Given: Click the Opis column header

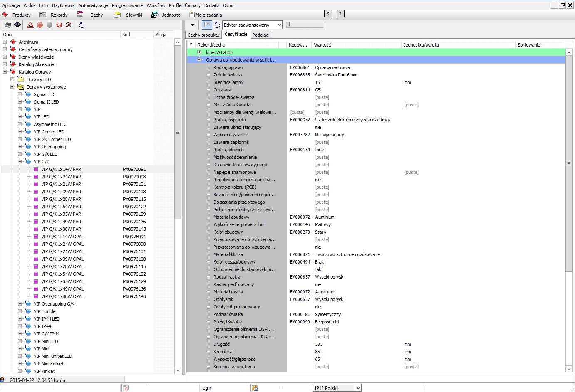Looking at the screenshot, I should tap(60, 35).
